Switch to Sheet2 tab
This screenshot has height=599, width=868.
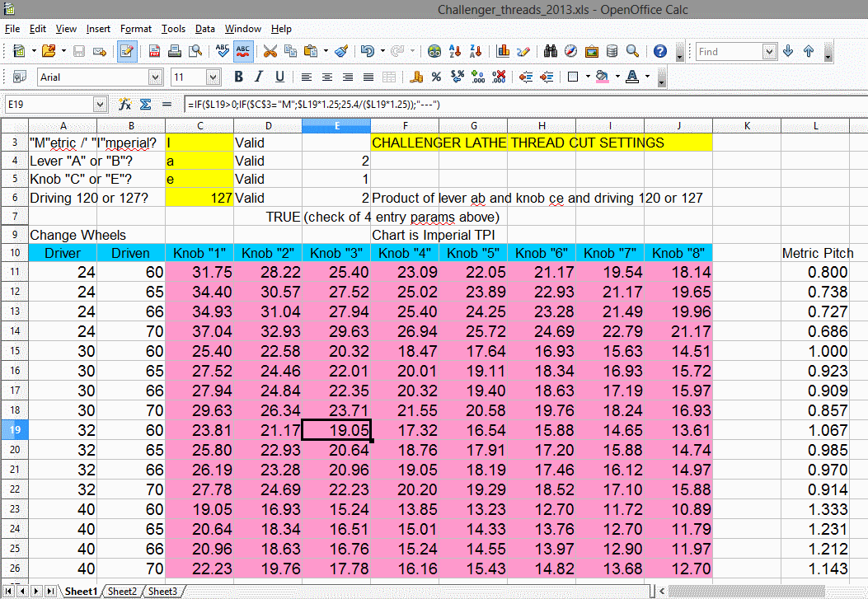click(x=122, y=592)
